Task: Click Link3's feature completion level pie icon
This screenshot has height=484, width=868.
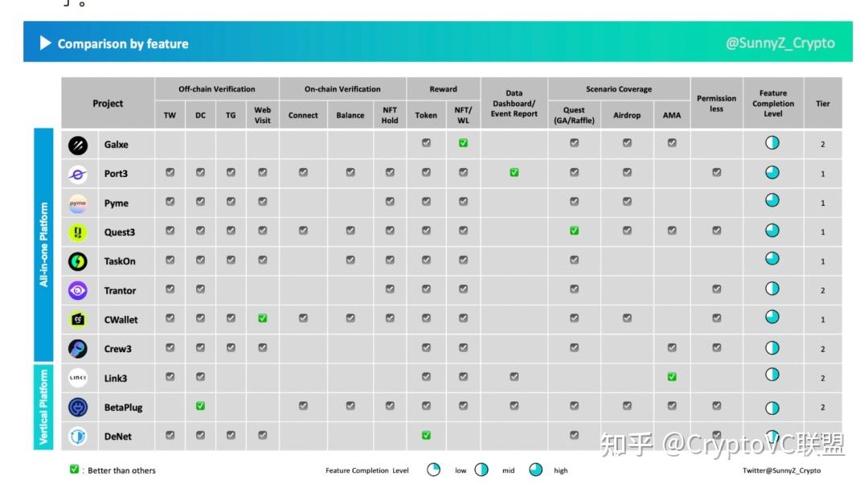Action: [772, 375]
